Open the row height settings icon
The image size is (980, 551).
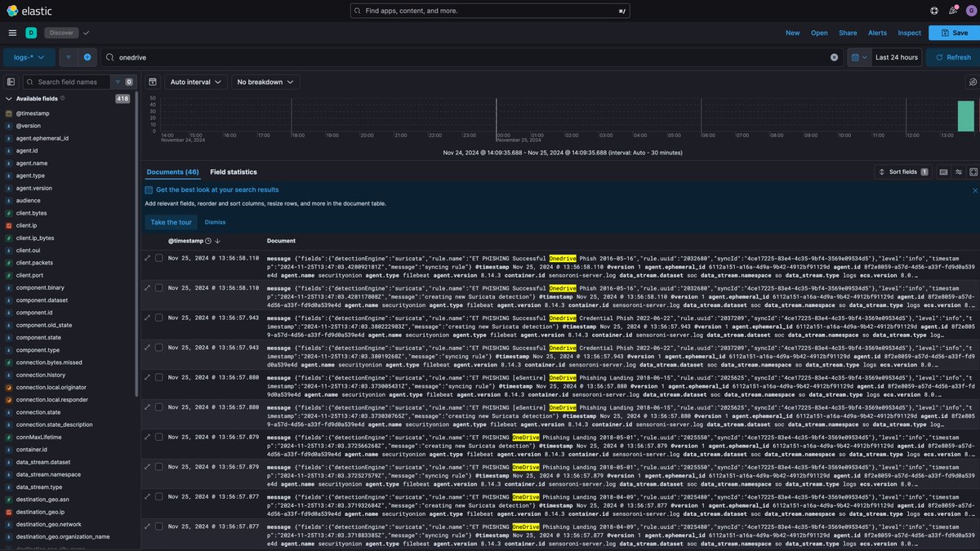958,171
